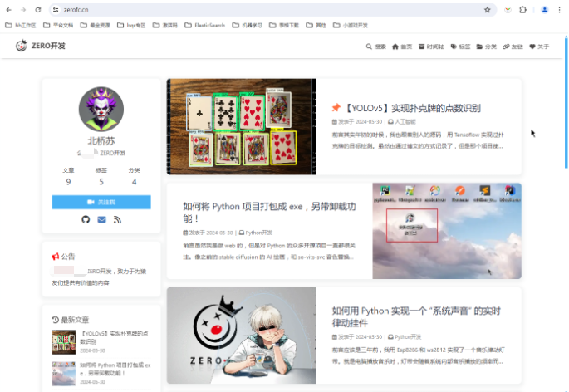The width and height of the screenshot is (569, 392).
Task: Click the blue page scrollbar thumb
Action: point(567,101)
